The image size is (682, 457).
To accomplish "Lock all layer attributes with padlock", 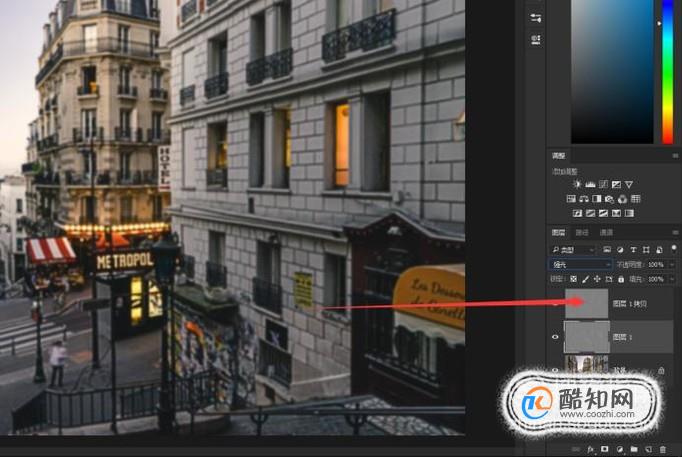I will tap(621, 279).
